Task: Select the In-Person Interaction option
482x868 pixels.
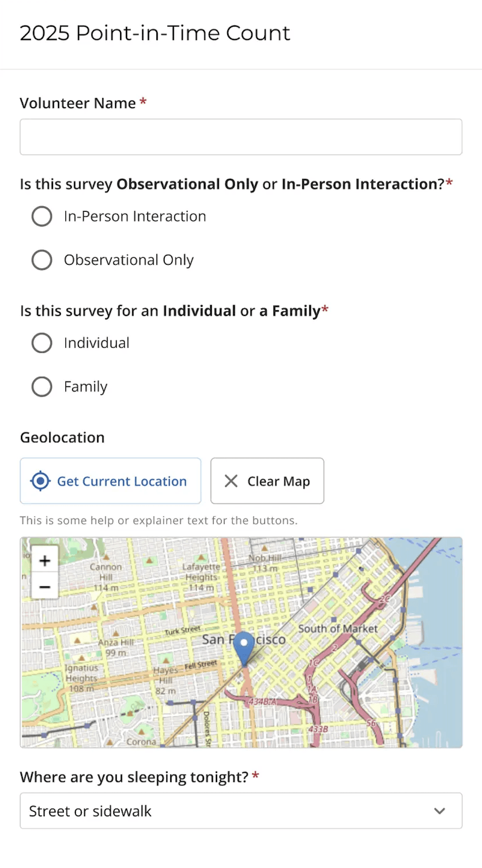Action: point(42,216)
